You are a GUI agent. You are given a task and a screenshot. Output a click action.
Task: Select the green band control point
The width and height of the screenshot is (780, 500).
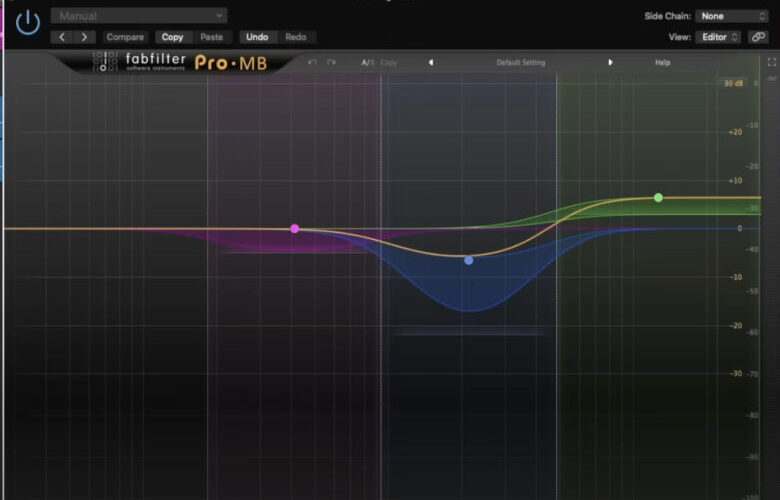658,198
